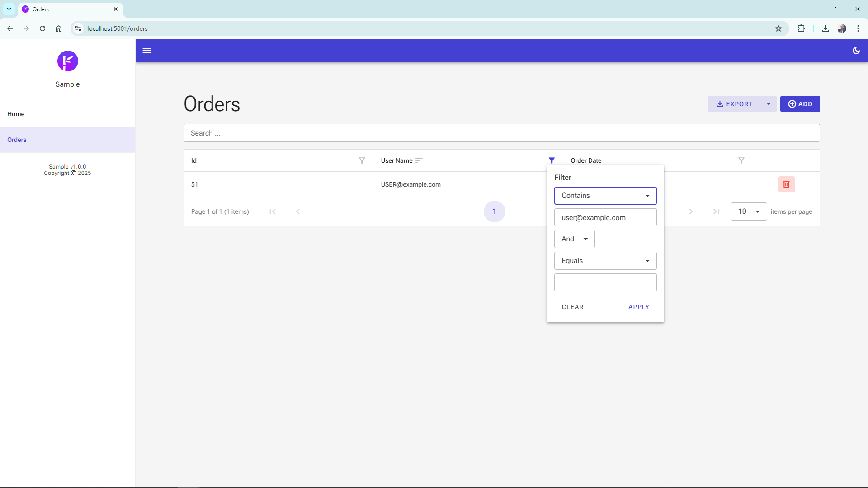Open the And logical operator dropdown
This screenshot has height=488, width=868.
coord(575,239)
